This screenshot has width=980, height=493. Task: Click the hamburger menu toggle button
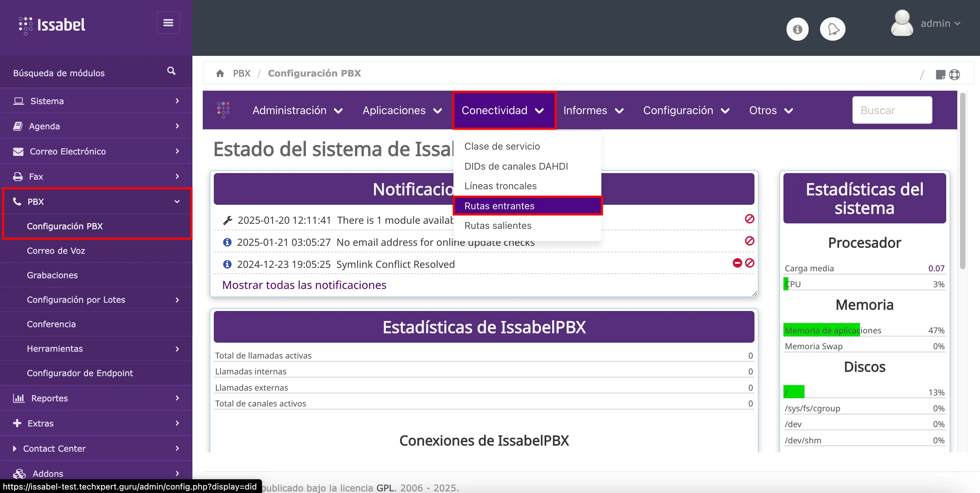click(x=168, y=23)
